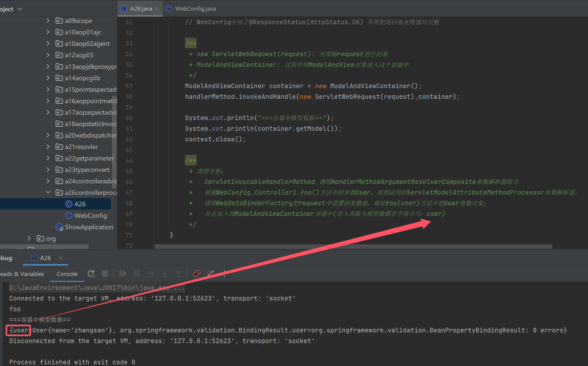Click the A26 debug tab window icon

[x=34, y=258]
